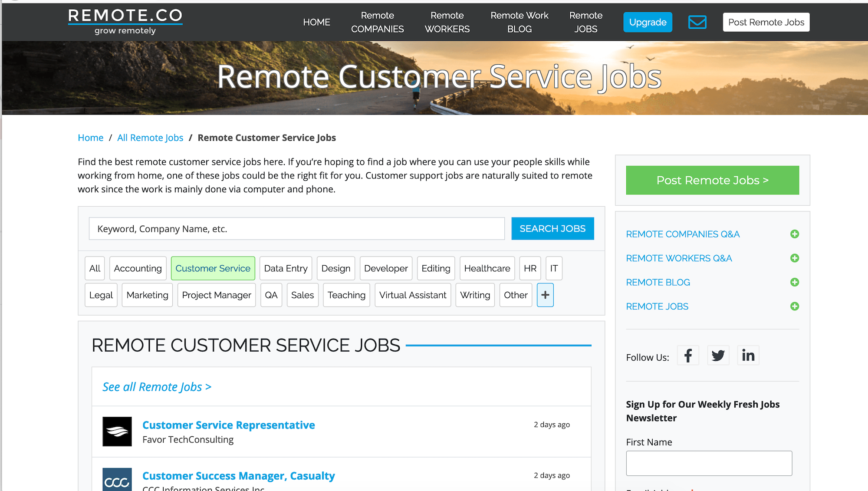
Task: Open the Favor TechConsulting company logo
Action: pos(117,432)
